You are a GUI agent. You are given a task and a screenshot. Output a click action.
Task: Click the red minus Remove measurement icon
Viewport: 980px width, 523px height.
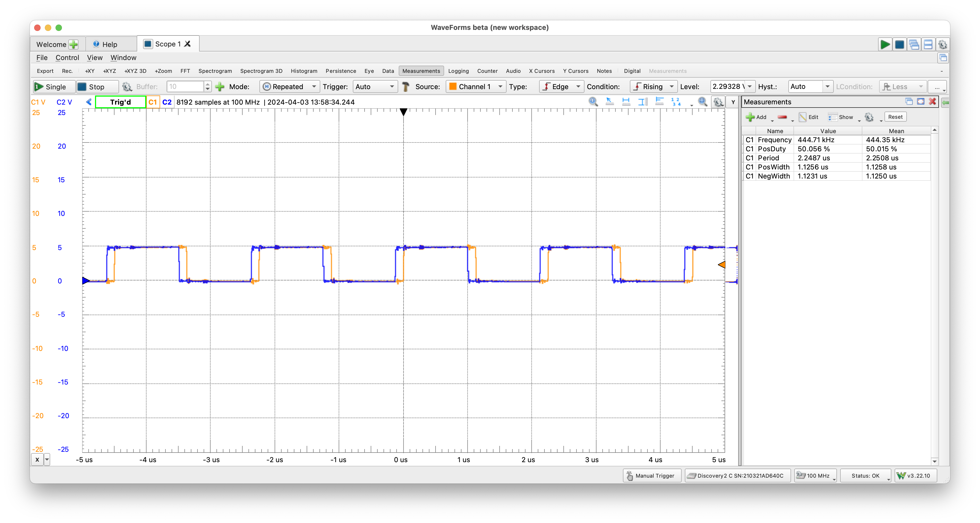(782, 117)
